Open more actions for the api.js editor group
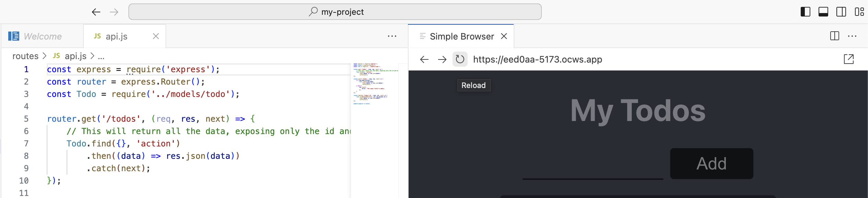 pyautogui.click(x=392, y=36)
